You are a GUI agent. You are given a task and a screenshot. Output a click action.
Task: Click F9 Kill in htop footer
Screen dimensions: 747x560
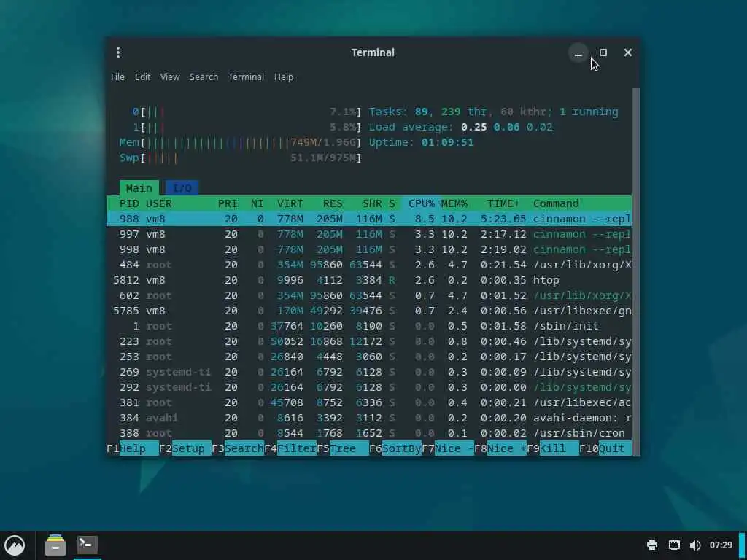(x=553, y=448)
